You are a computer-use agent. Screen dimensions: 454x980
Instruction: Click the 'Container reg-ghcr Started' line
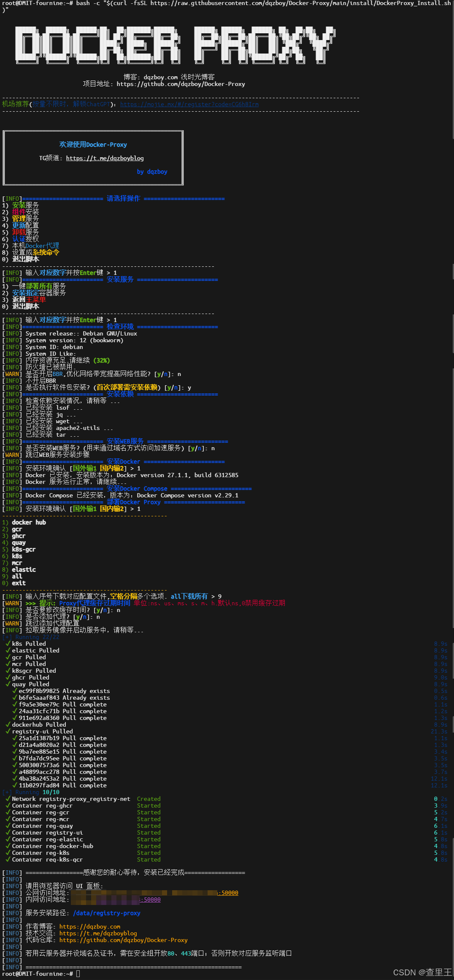coord(83,805)
